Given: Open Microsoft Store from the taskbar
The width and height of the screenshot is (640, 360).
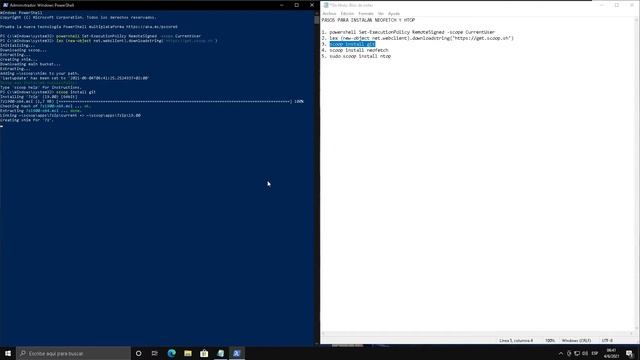Looking at the screenshot, I should [x=204, y=353].
